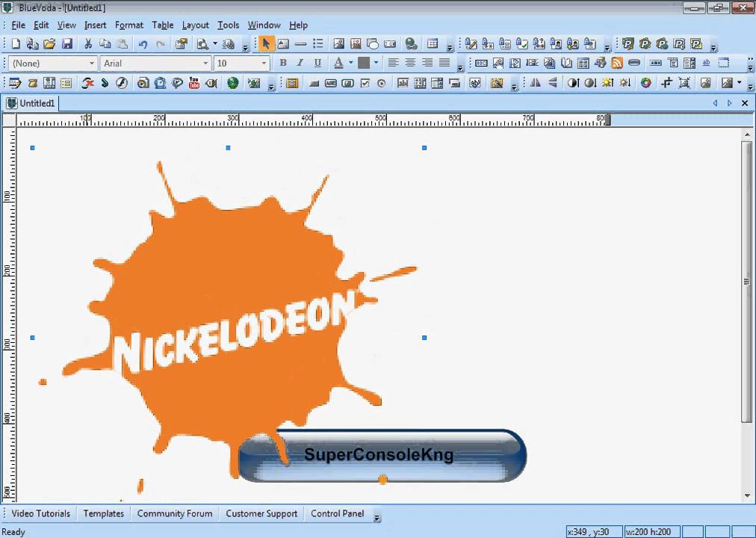Toggle underline formatting
Viewport: 756px width, 538px height.
317,64
